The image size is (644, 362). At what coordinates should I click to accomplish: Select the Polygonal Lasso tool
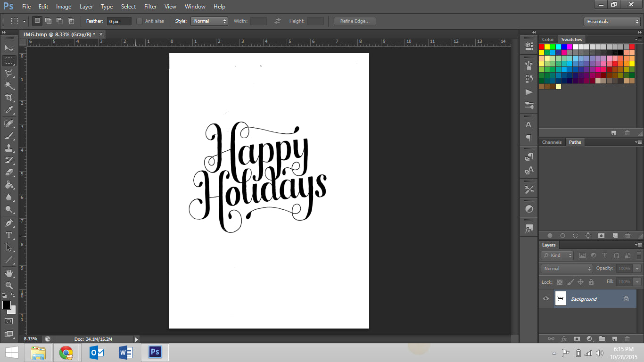click(x=9, y=73)
